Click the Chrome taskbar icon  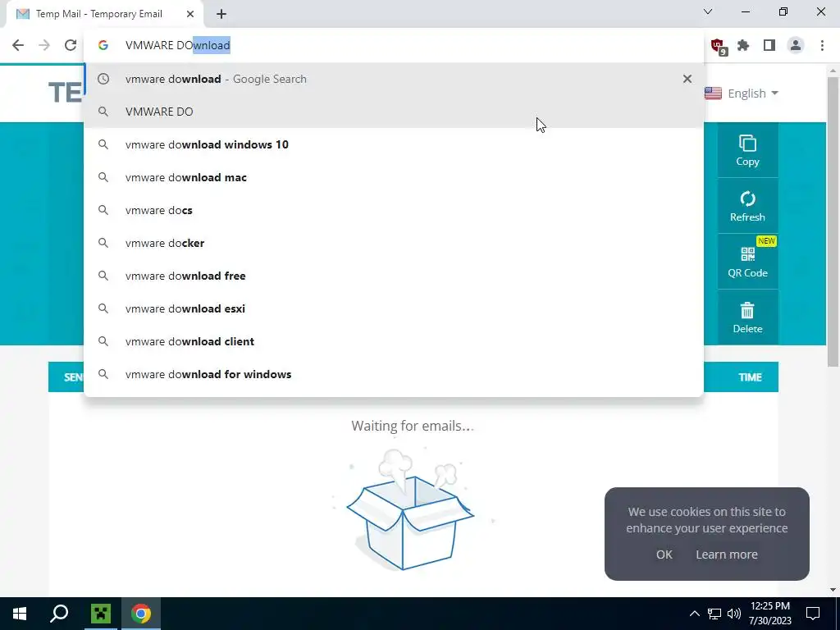[141, 614]
